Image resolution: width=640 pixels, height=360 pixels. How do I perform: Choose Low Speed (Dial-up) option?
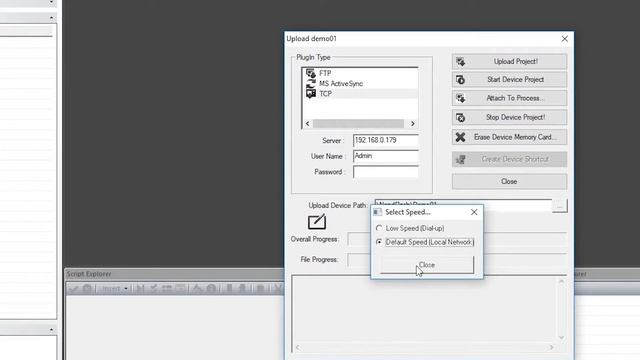pos(410,228)
